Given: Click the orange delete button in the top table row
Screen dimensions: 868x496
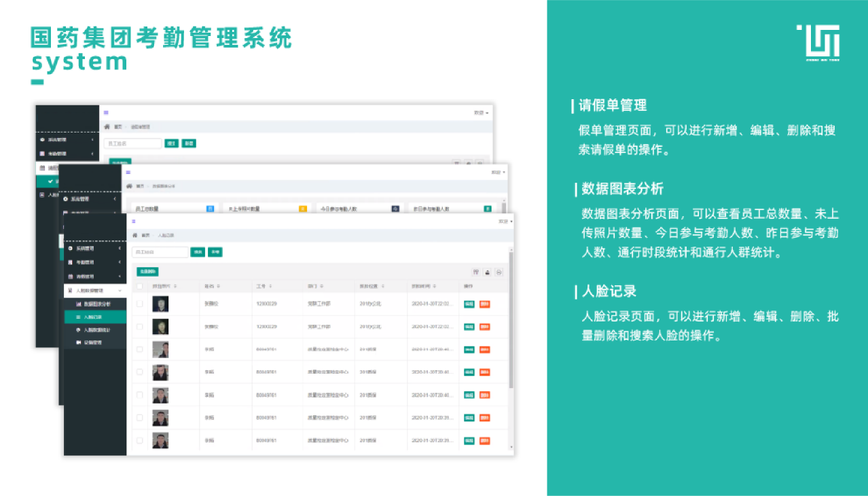Looking at the screenshot, I should tap(484, 304).
